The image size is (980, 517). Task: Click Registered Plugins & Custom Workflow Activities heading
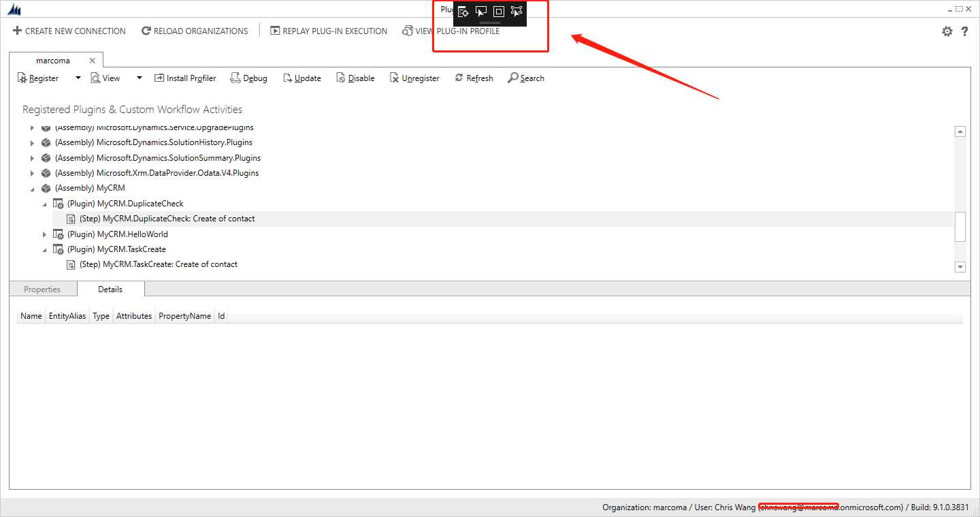coord(133,110)
